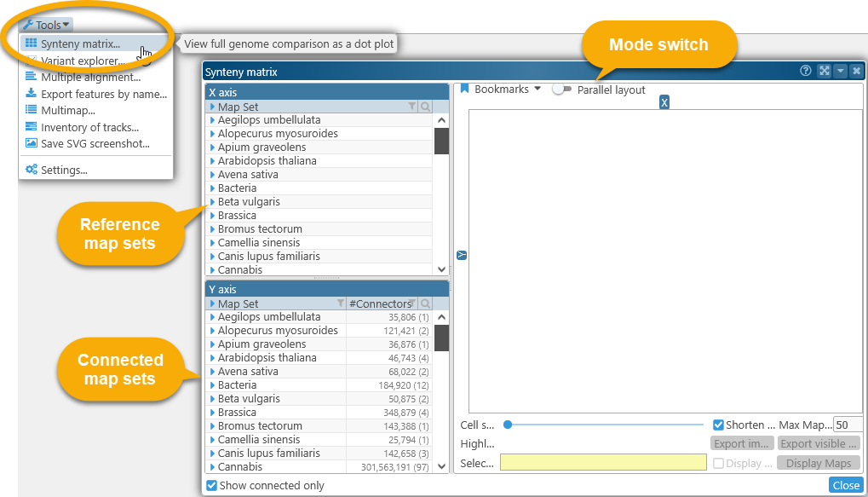Viewport: 868px width, 497px height.
Task: Click the help icon in Synteny matrix header
Action: pos(806,72)
